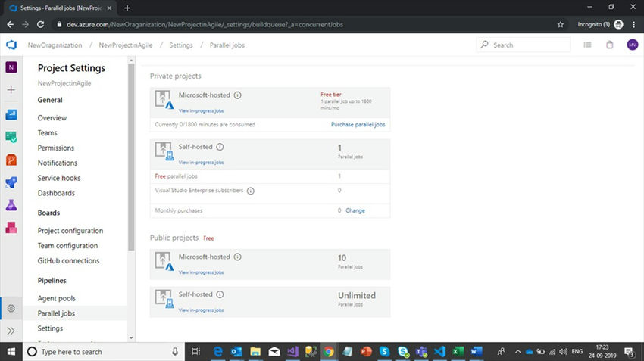This screenshot has height=361, width=644.
Task: Click the 'Free tier' label
Action: [331, 95]
